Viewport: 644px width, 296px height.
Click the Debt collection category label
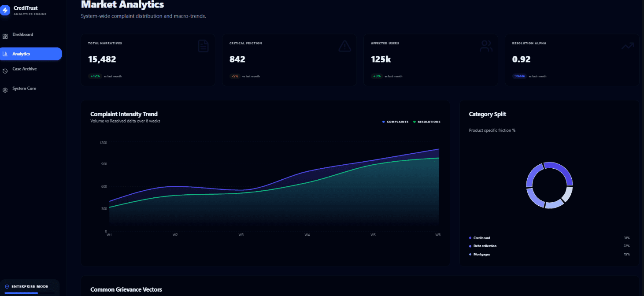click(x=485, y=246)
